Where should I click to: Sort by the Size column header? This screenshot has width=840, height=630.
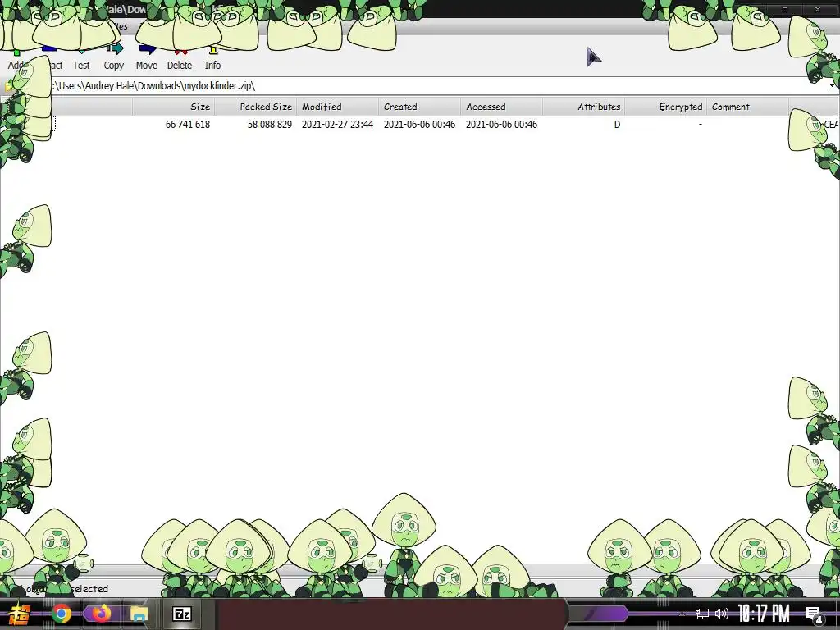coord(174,107)
